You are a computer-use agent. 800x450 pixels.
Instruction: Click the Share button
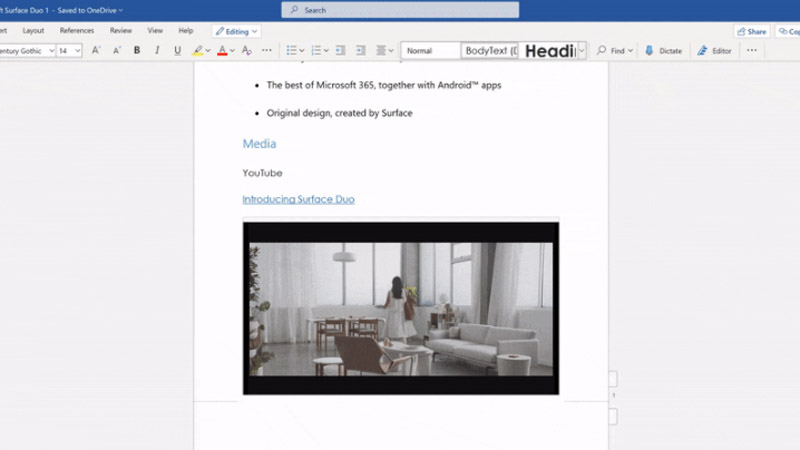tap(751, 31)
